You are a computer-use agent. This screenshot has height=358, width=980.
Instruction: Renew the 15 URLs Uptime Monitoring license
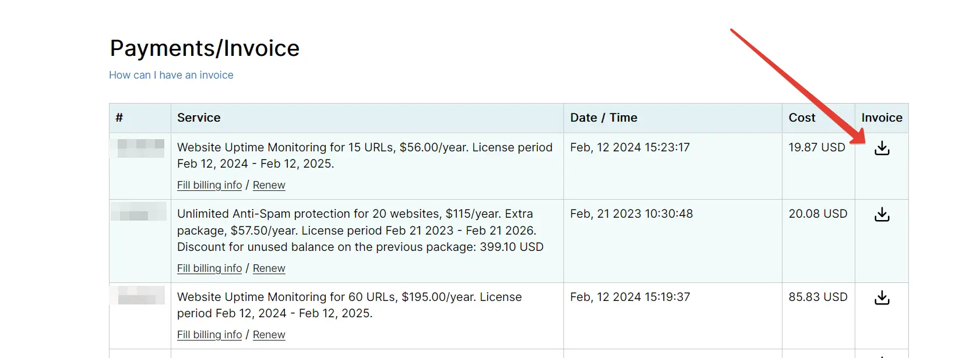tap(269, 185)
